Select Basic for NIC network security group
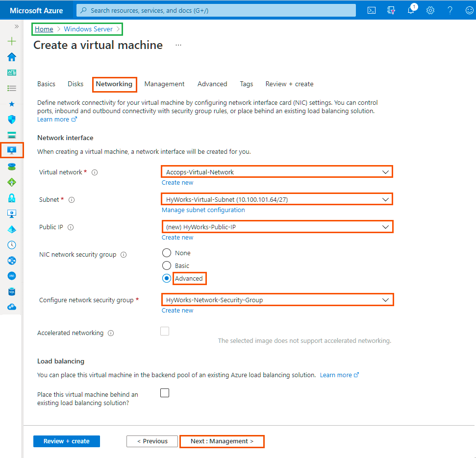This screenshot has width=476, height=458. tap(167, 265)
